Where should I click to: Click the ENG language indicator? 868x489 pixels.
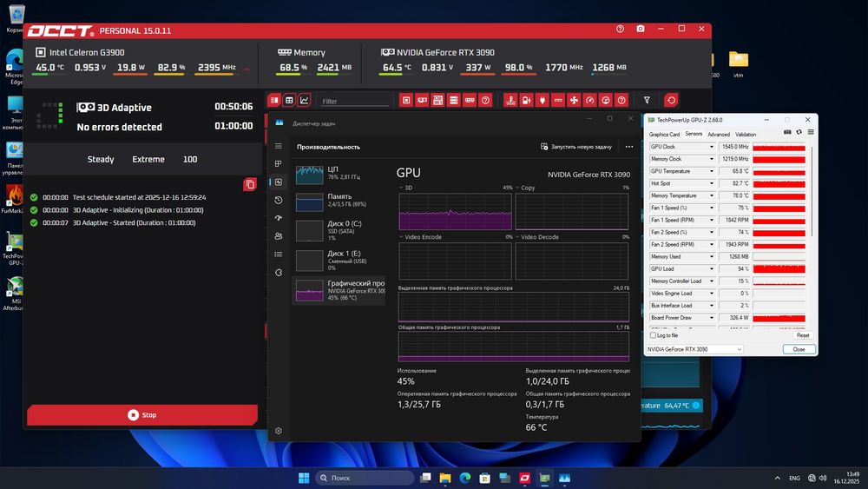(794, 478)
